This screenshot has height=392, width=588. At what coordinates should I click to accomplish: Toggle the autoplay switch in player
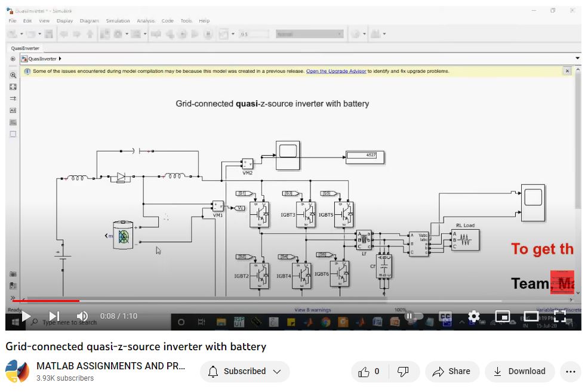pos(413,316)
